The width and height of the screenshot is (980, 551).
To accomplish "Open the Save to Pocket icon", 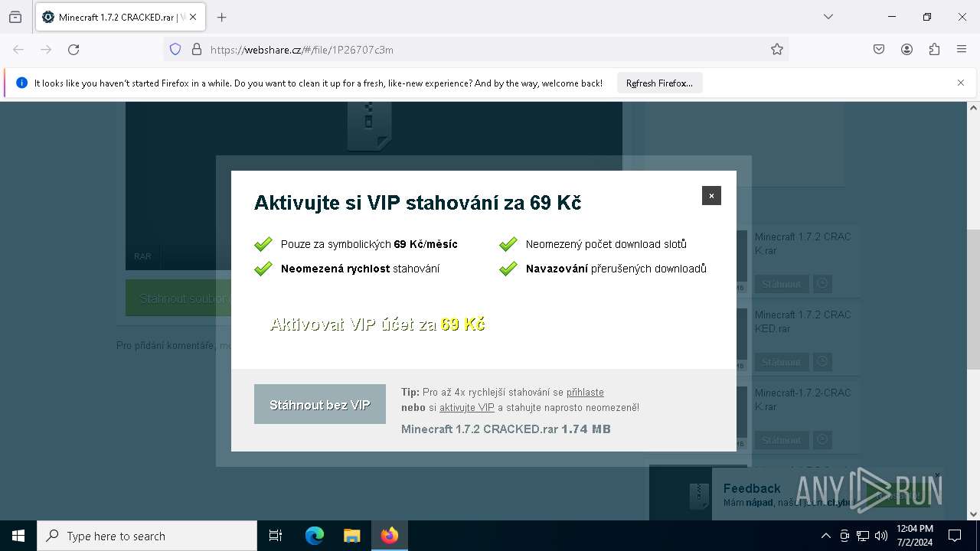I will [879, 50].
